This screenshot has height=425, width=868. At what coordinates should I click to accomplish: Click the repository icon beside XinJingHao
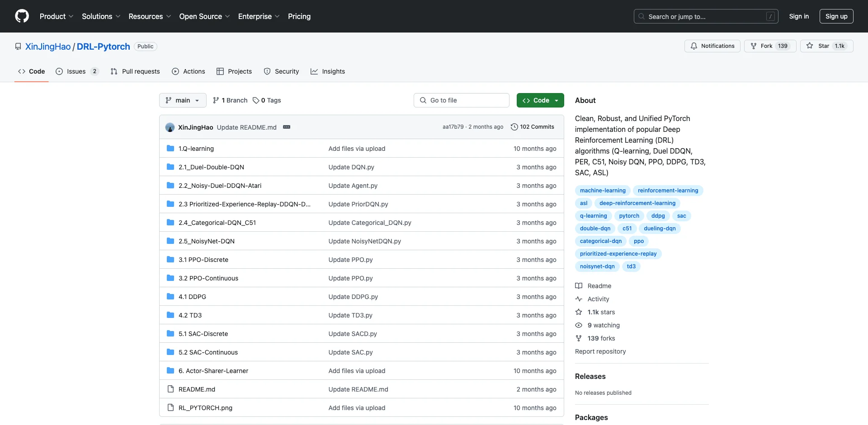[x=18, y=47]
